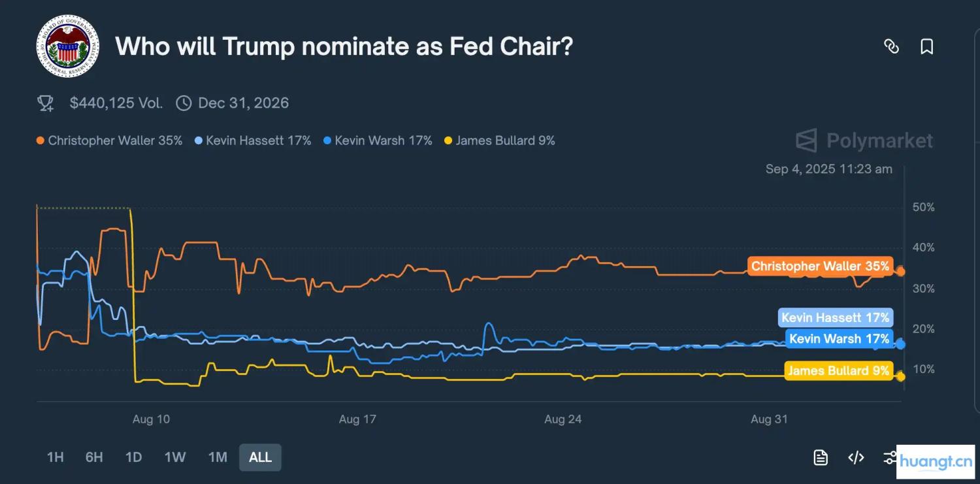Image resolution: width=980 pixels, height=484 pixels.
Task: Click the clock icon before Dec 31, 2026
Action: [184, 103]
